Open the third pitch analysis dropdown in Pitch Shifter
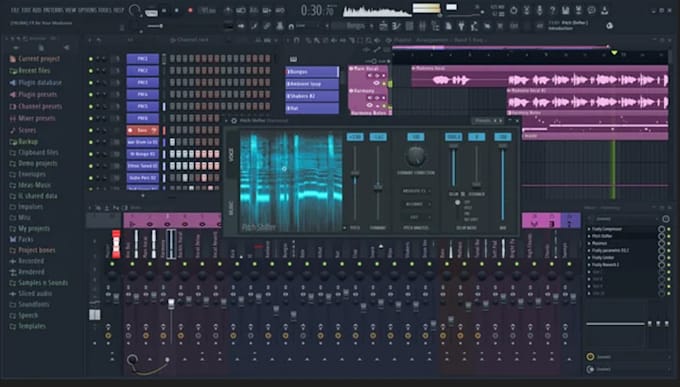 [417, 217]
